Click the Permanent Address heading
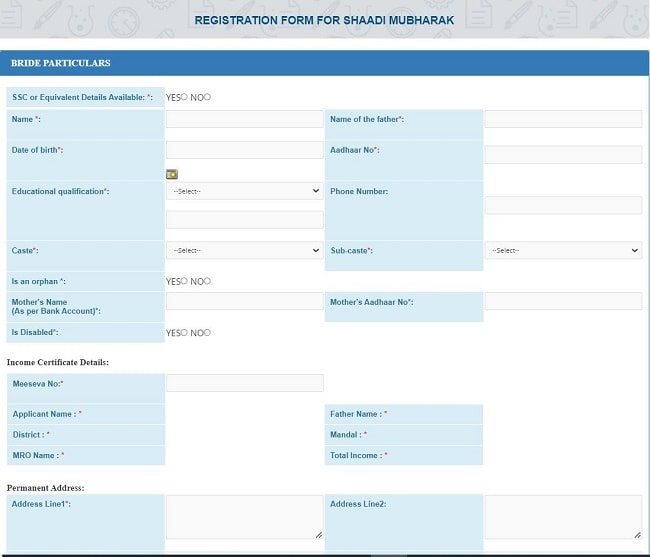This screenshot has height=557, width=650. click(46, 488)
